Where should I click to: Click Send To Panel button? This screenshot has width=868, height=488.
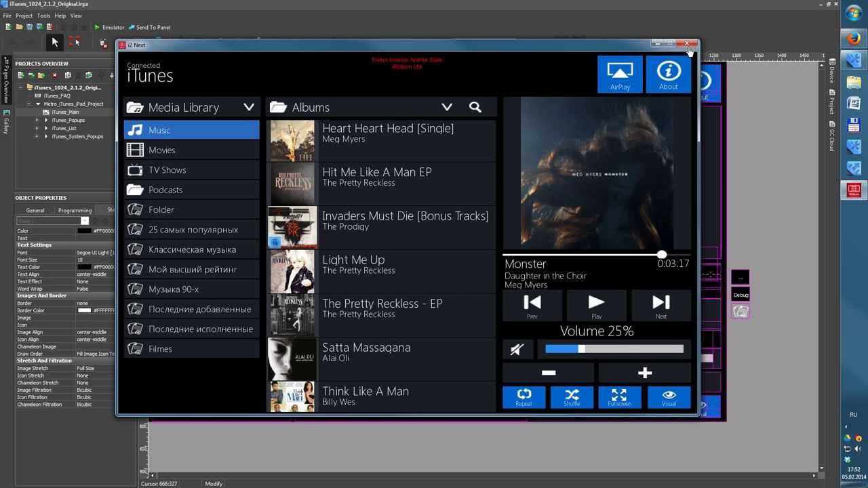(x=149, y=27)
